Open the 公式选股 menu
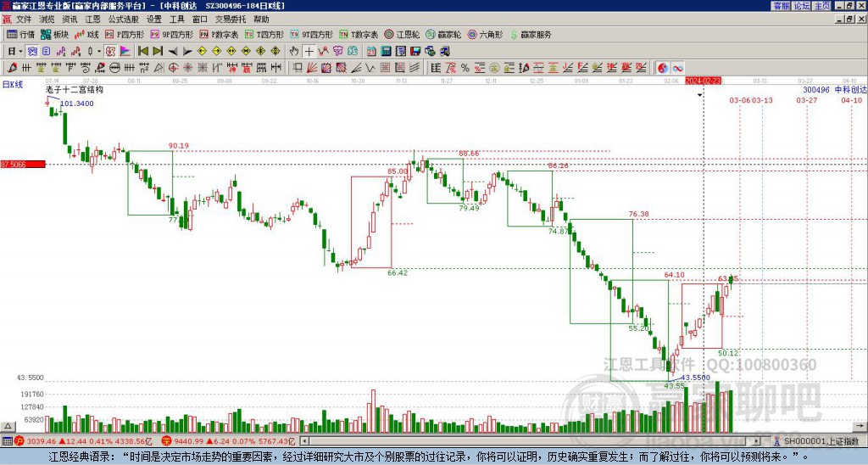 pos(124,20)
